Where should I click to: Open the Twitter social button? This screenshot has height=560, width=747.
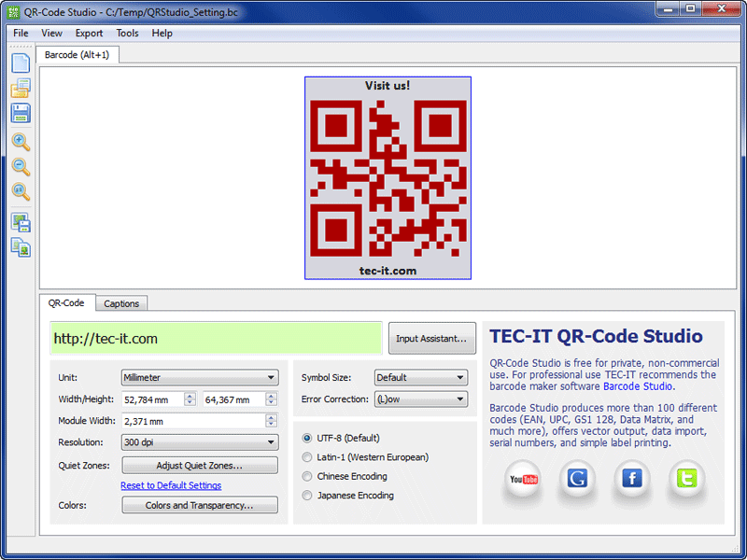point(686,479)
